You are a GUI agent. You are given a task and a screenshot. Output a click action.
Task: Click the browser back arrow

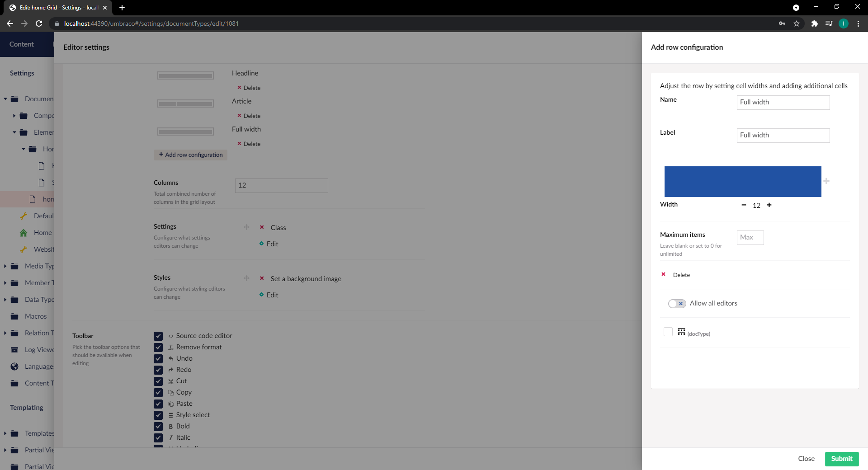point(10,23)
